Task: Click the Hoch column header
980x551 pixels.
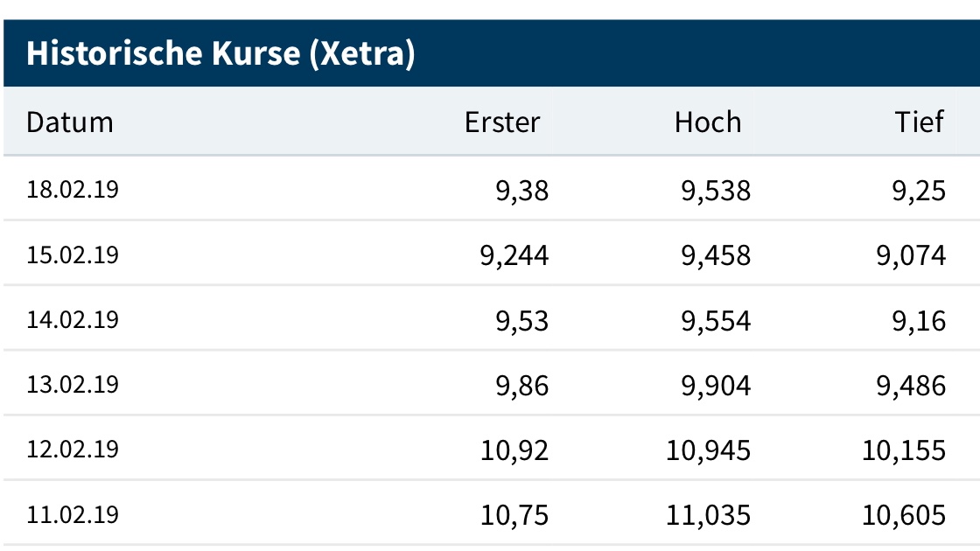Action: coord(708,122)
